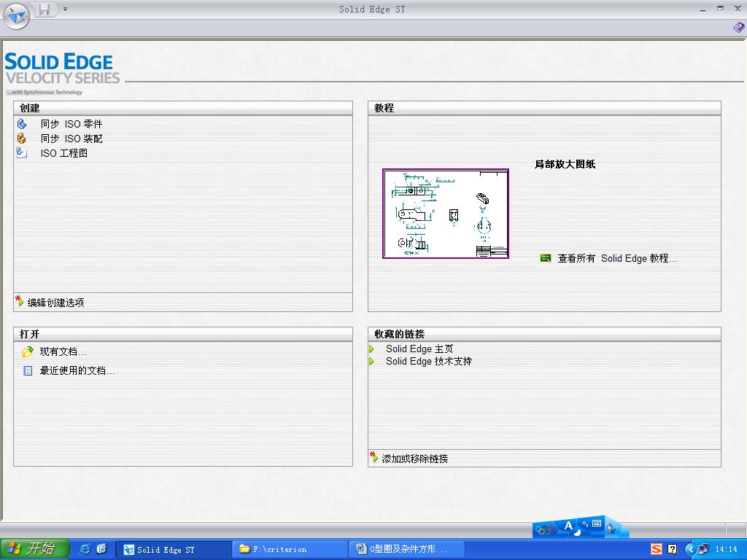Open the Solid Edge 主页 link
The image size is (747, 560).
pos(419,349)
